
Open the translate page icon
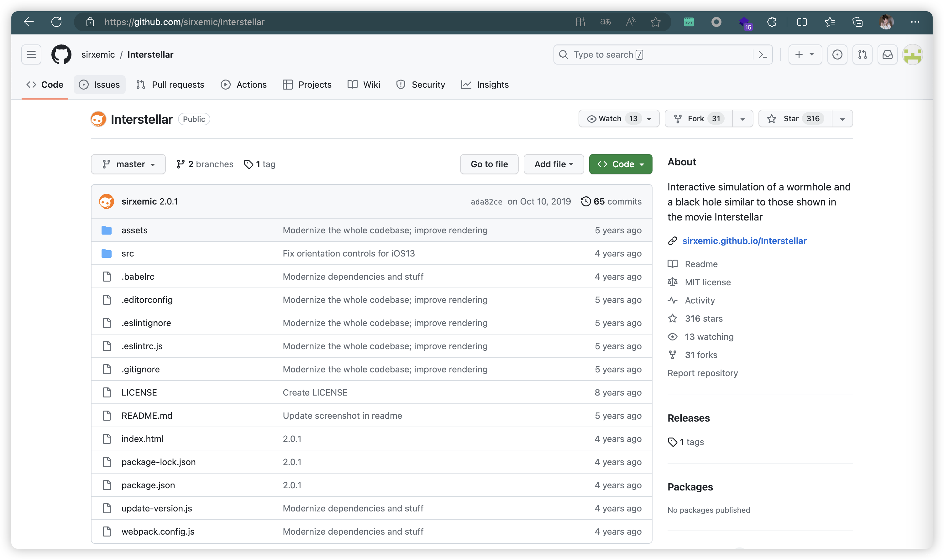(x=606, y=22)
